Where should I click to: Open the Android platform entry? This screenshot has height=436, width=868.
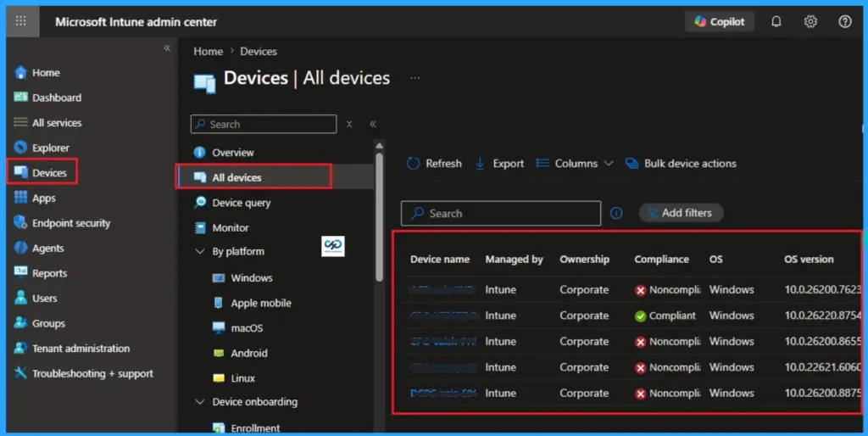[x=240, y=353]
